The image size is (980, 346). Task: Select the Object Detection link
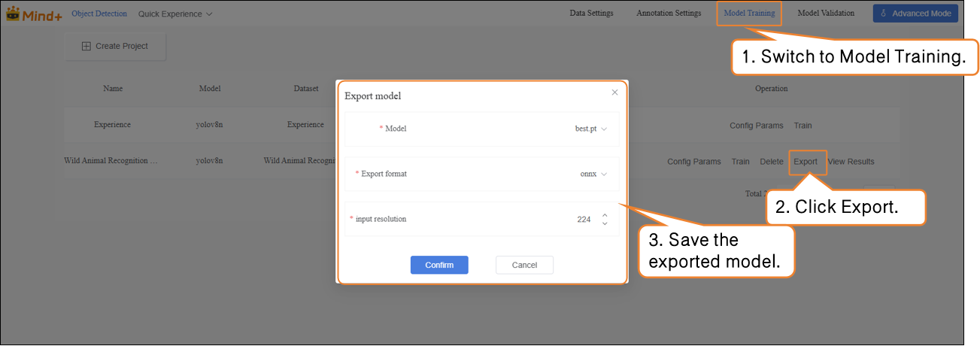point(99,14)
